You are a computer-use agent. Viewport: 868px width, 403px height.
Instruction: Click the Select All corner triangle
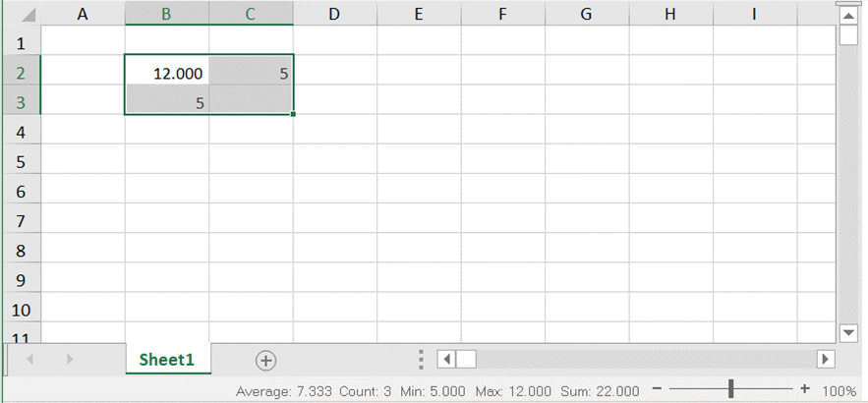[24, 15]
